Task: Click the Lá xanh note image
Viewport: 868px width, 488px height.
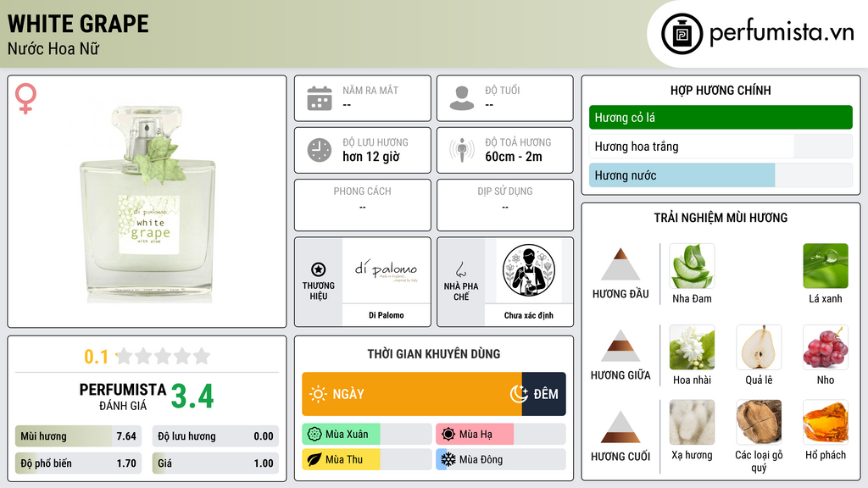Action: tap(826, 266)
